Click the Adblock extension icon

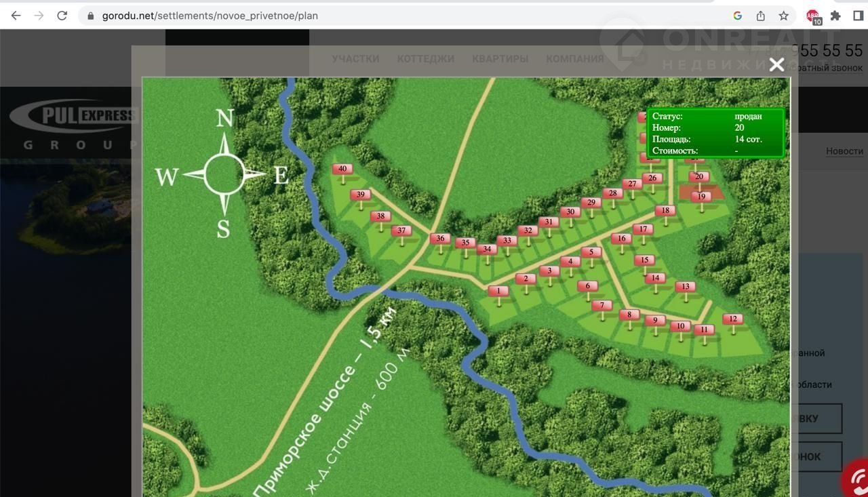coord(812,16)
